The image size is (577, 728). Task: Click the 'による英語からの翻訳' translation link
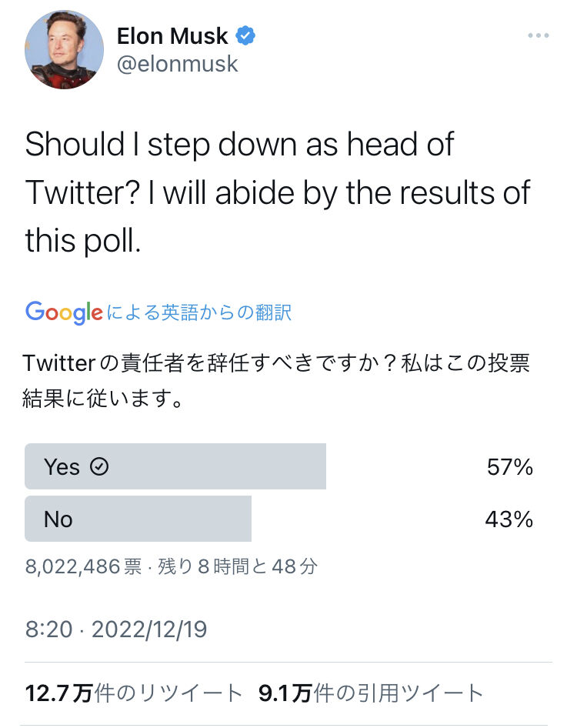pyautogui.click(x=198, y=312)
